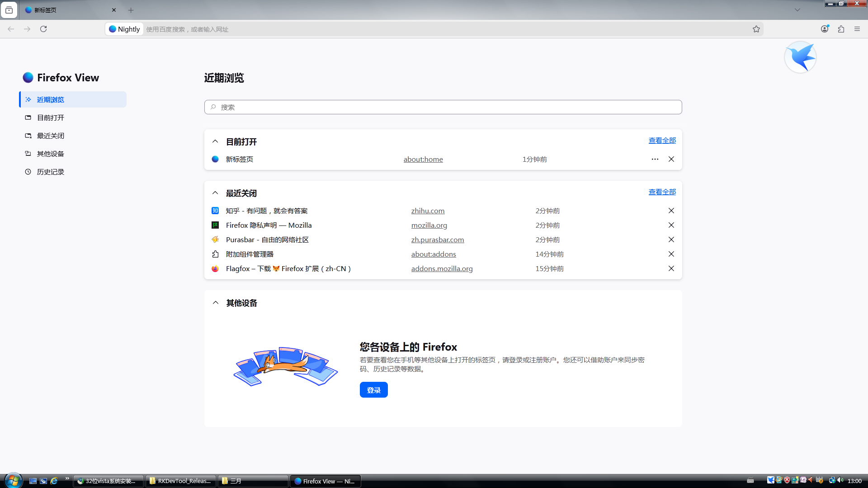
Task: Select 最近关闭 in the sidebar
Action: pyautogui.click(x=51, y=136)
